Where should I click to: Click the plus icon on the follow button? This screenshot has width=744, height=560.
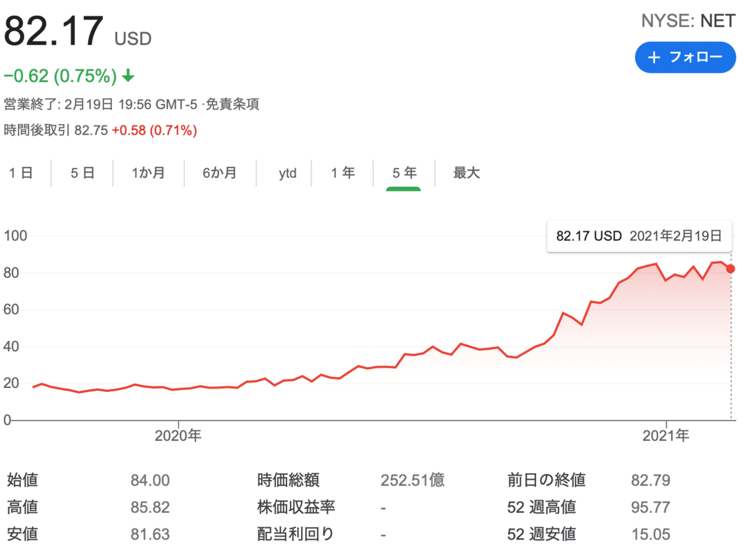coord(654,58)
